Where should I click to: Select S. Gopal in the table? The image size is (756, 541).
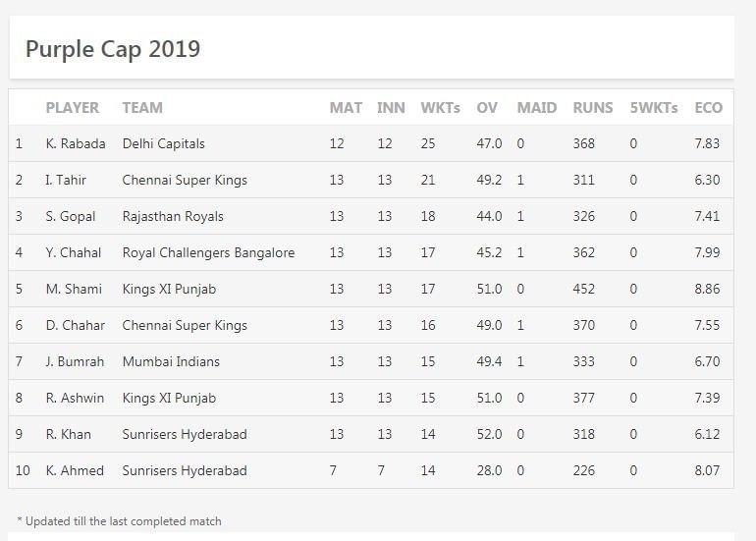[72, 216]
